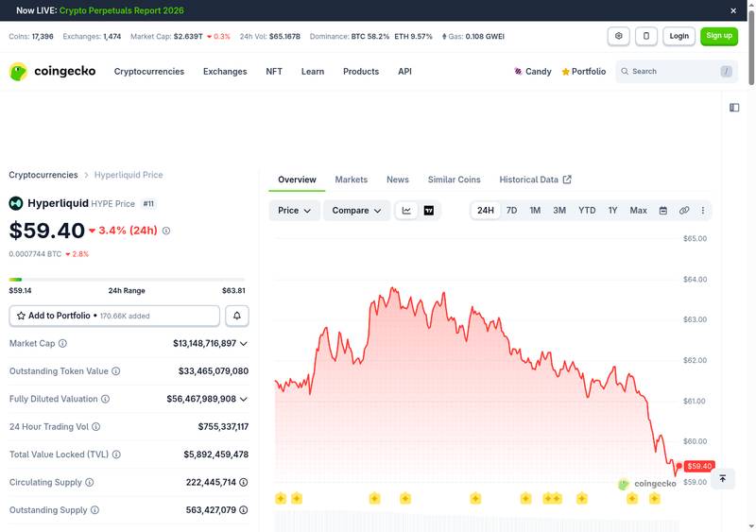Click the Cryptocurrencies breadcrumb link
The width and height of the screenshot is (756, 532).
[43, 175]
